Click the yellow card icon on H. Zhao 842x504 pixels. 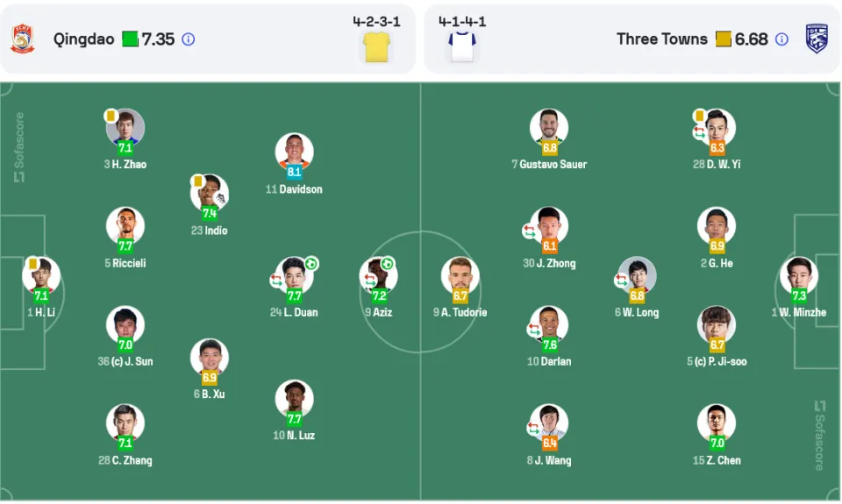click(111, 116)
